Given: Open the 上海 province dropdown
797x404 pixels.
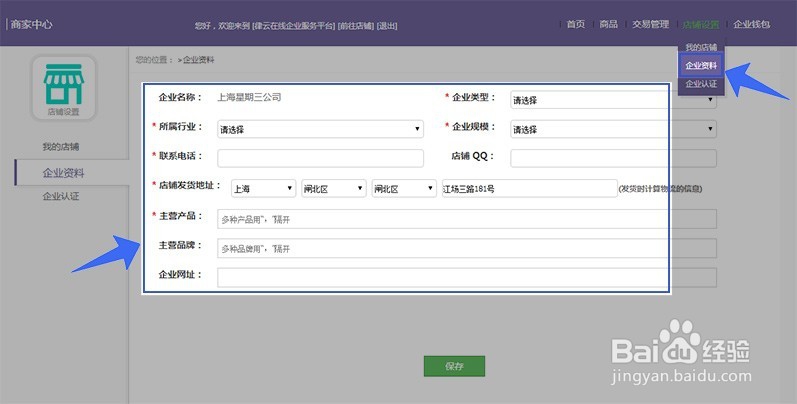Looking at the screenshot, I should click(x=263, y=189).
